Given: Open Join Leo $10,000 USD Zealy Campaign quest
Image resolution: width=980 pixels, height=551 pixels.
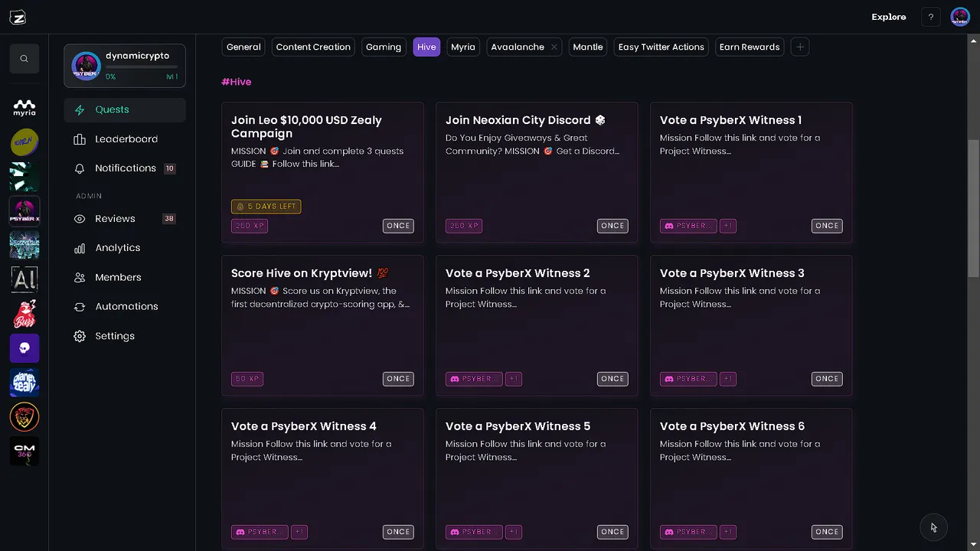Looking at the screenshot, I should tap(322, 172).
